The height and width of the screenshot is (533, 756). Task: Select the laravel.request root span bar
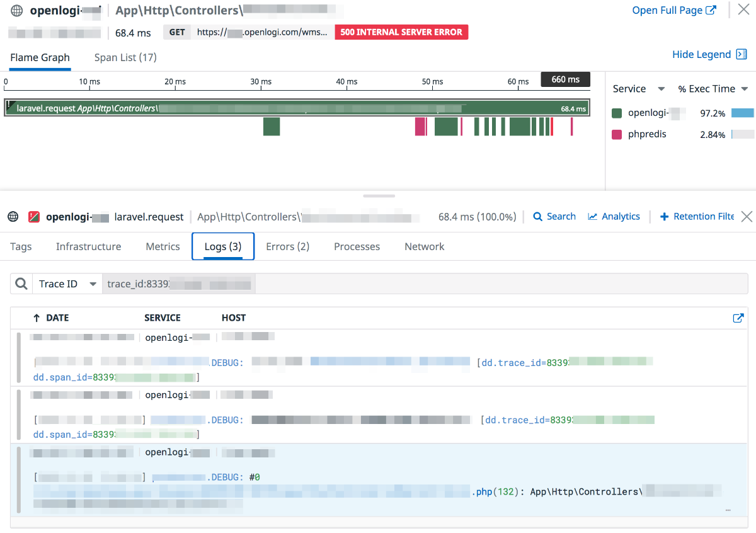coord(297,108)
